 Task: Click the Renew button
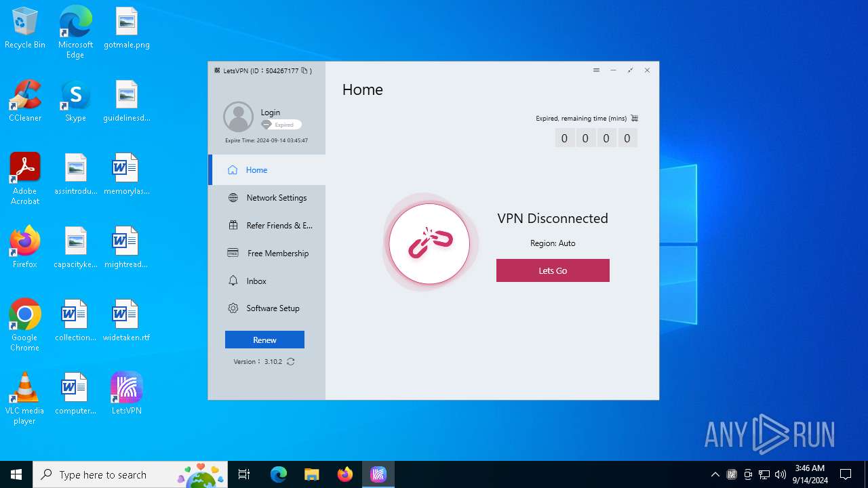(x=264, y=340)
